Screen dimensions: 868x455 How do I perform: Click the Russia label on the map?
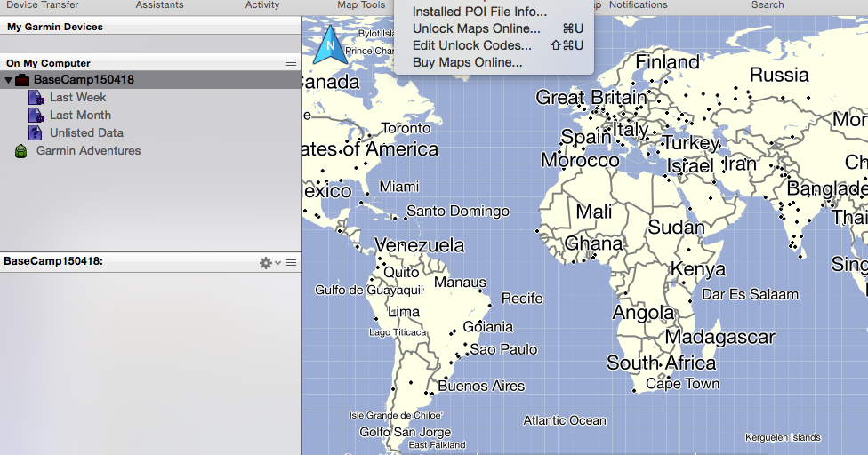pos(779,75)
